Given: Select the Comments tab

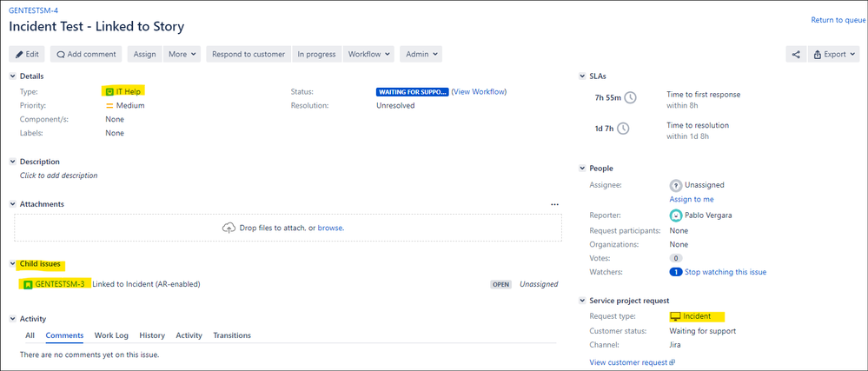Looking at the screenshot, I should (64, 335).
